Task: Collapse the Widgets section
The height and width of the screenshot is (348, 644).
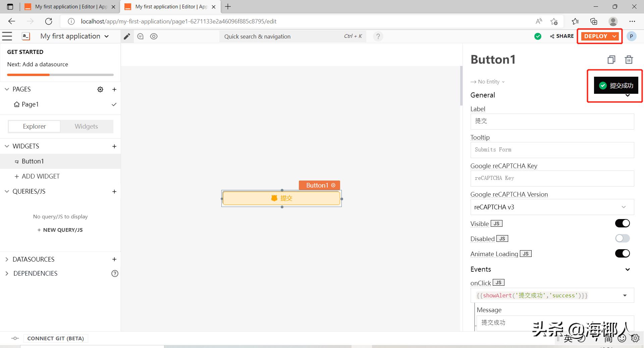Action: coord(7,146)
